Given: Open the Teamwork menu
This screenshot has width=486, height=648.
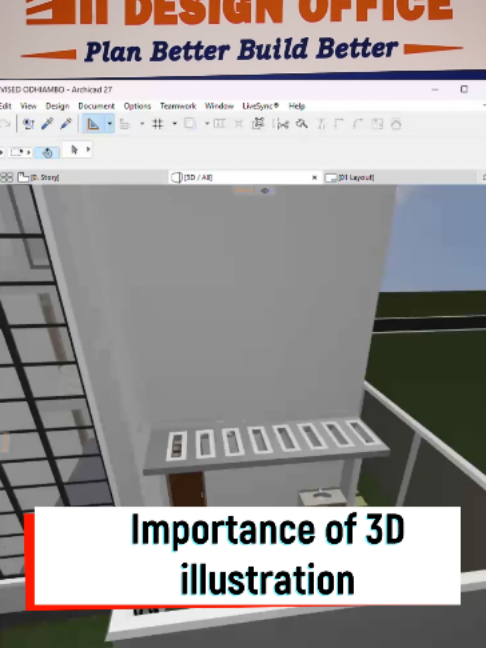Looking at the screenshot, I should 178,106.
